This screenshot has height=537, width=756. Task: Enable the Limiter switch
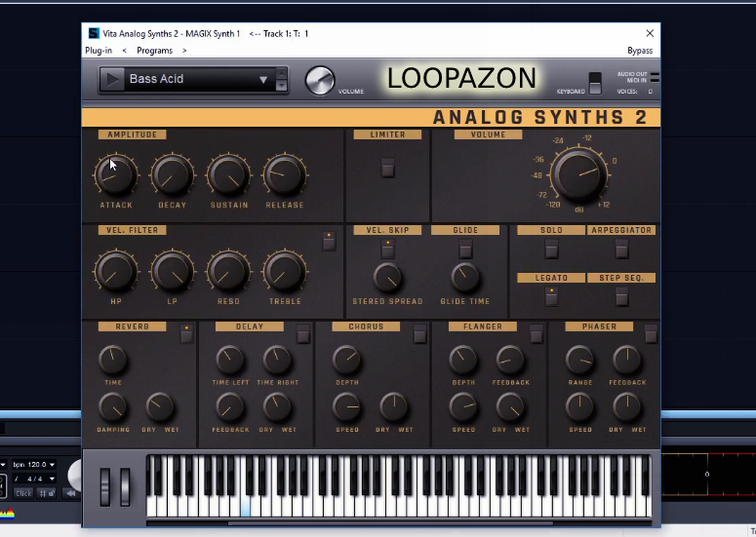point(387,168)
